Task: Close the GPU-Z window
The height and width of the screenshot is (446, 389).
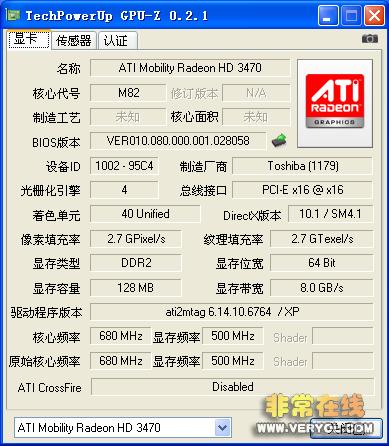Action: pyautogui.click(x=374, y=15)
